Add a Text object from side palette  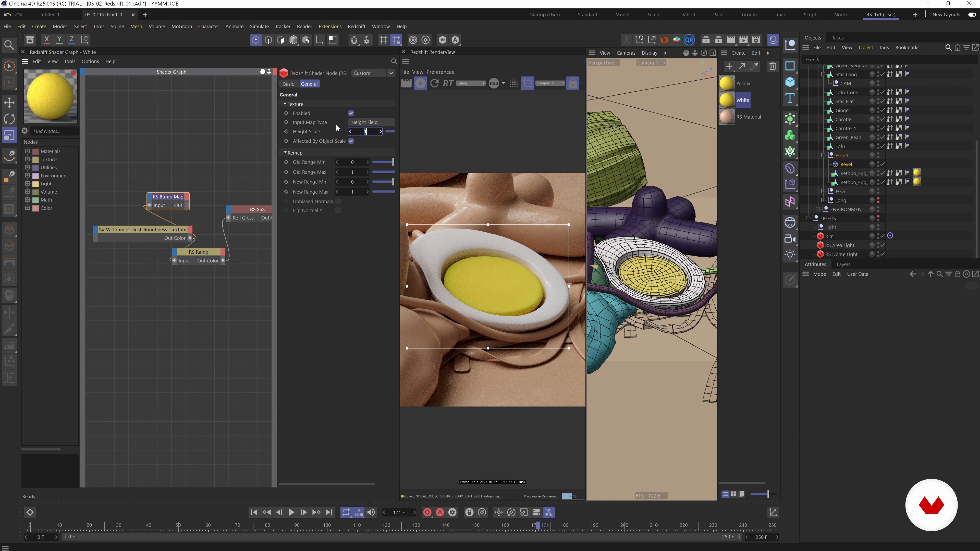pos(790,98)
